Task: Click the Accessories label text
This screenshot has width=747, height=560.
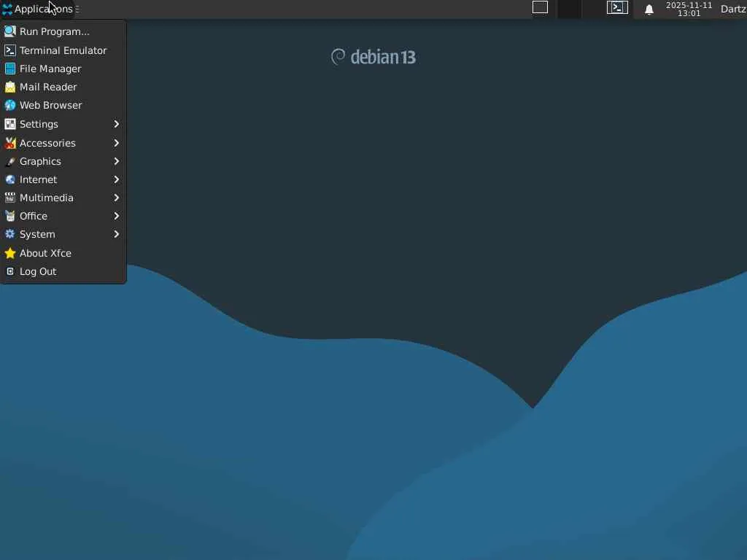Action: tap(47, 143)
